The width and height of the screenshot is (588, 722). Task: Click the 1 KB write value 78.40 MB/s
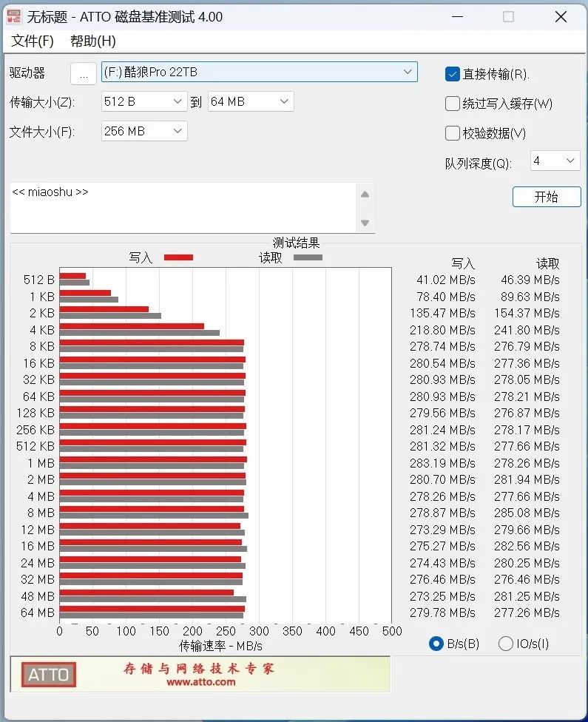(x=446, y=297)
